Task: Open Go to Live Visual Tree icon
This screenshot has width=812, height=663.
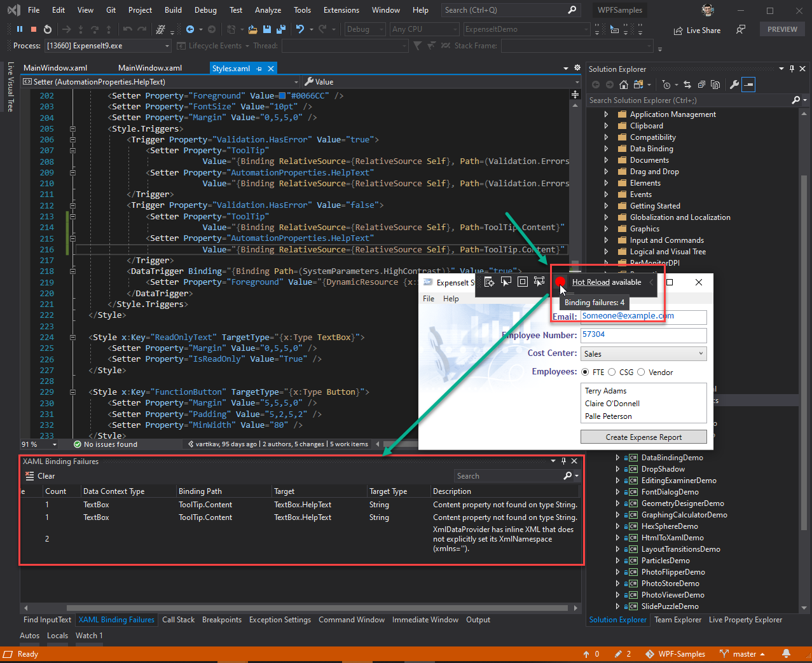Action: click(x=489, y=282)
